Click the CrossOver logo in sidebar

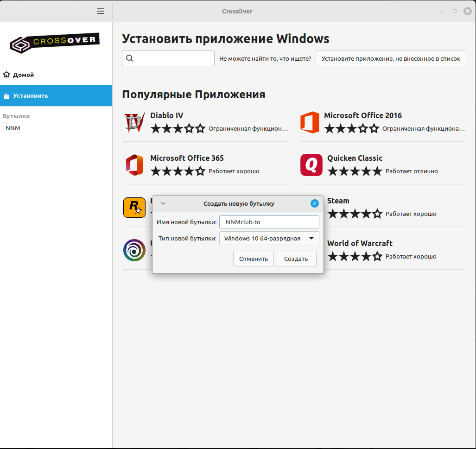(x=56, y=43)
